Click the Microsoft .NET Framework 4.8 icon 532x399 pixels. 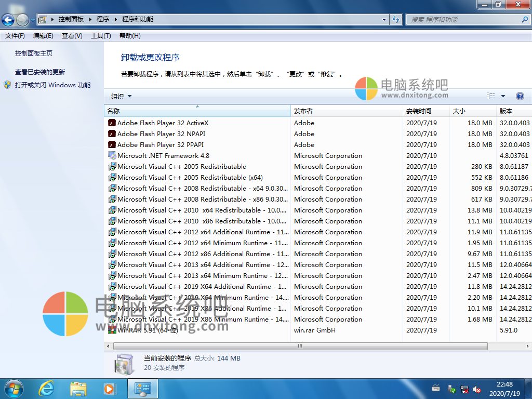(x=112, y=156)
